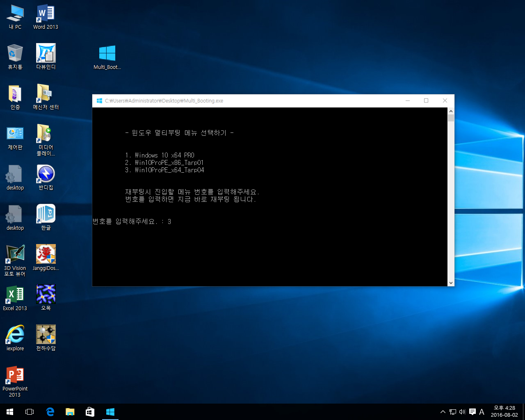The image size is (525, 420).
Task: Open the 내 PC desktop icon
Action: click(x=15, y=17)
